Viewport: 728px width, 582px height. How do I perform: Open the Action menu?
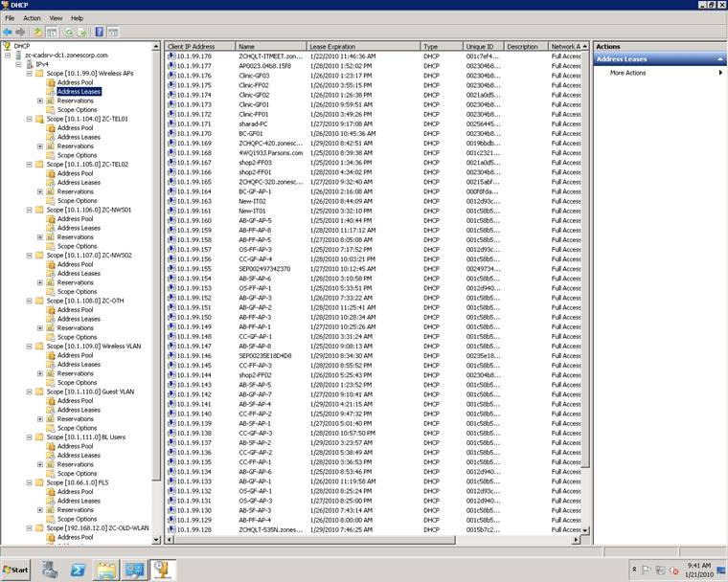(x=32, y=17)
